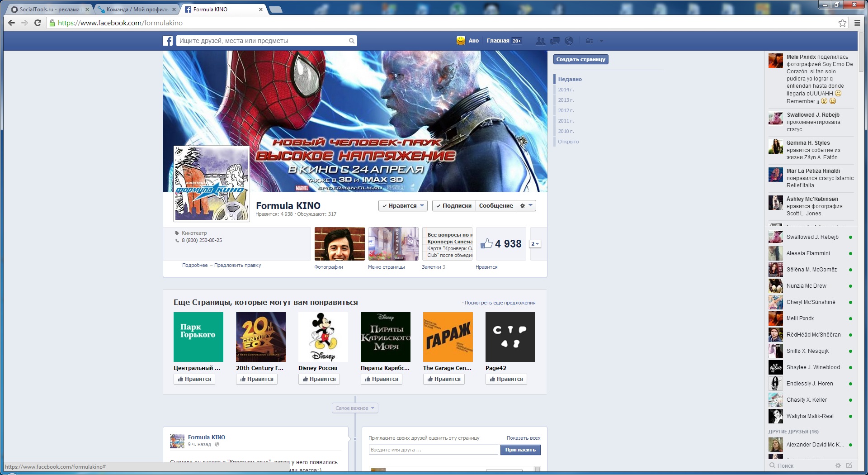868x475 pixels.
Task: Expand the account menu arrow
Action: 601,41
